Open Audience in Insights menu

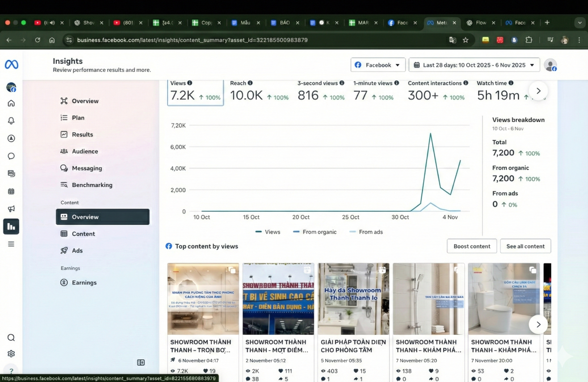[85, 151]
